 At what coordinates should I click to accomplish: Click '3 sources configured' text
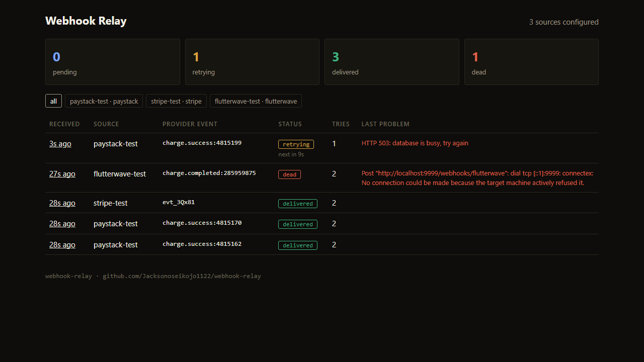tap(564, 22)
